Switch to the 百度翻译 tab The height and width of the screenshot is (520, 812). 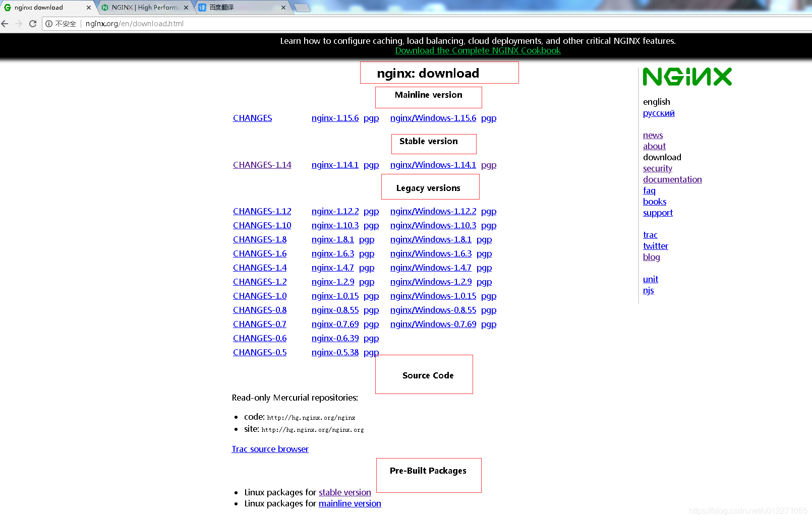point(242,8)
